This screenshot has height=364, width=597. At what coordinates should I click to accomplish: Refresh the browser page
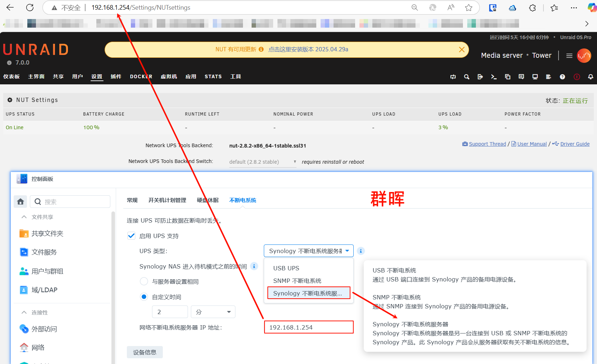coord(30,8)
